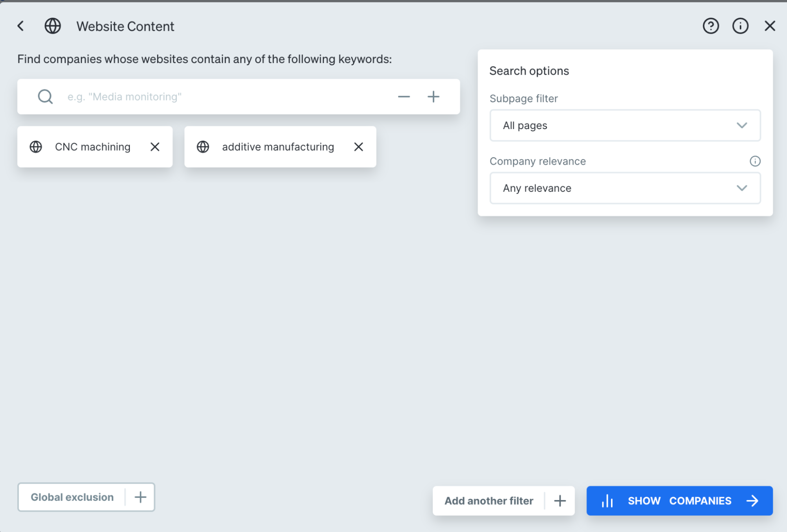Click the info icon in the top right

tap(740, 26)
